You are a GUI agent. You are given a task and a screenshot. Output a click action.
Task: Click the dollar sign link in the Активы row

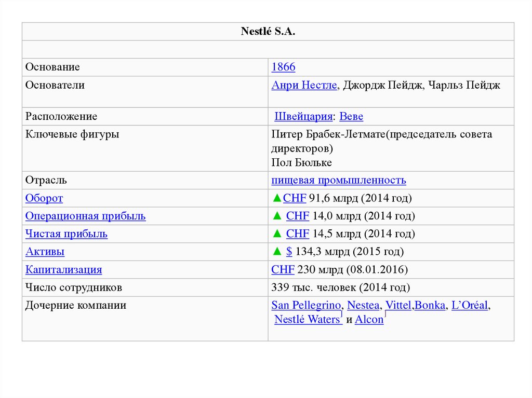(289, 252)
